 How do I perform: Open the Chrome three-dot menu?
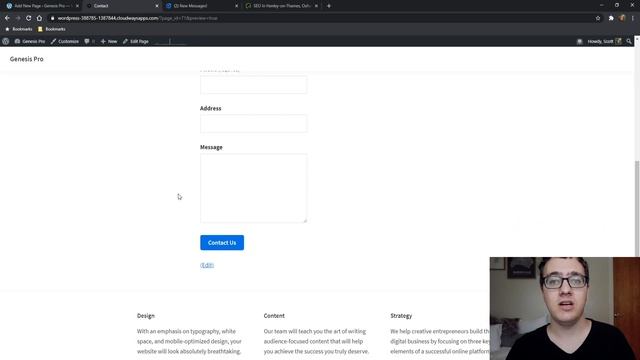pos(633,18)
